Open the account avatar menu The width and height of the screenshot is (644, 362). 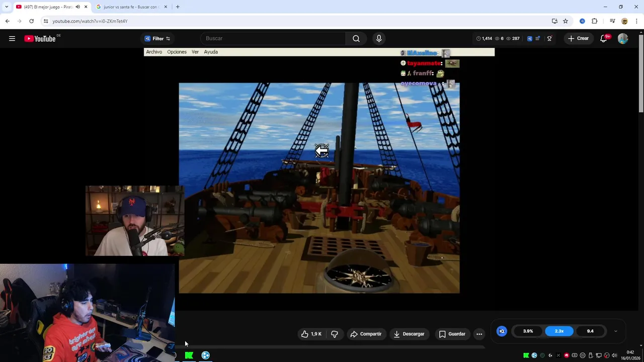point(623,39)
